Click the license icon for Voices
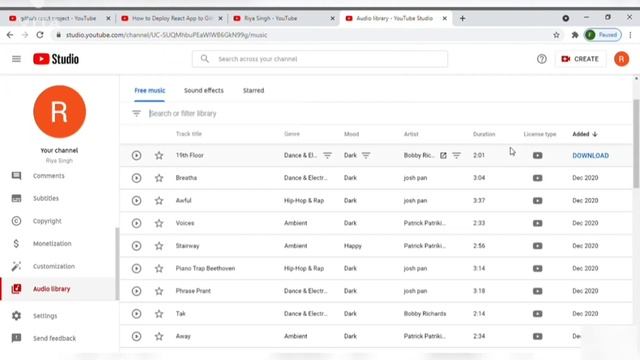 (538, 223)
